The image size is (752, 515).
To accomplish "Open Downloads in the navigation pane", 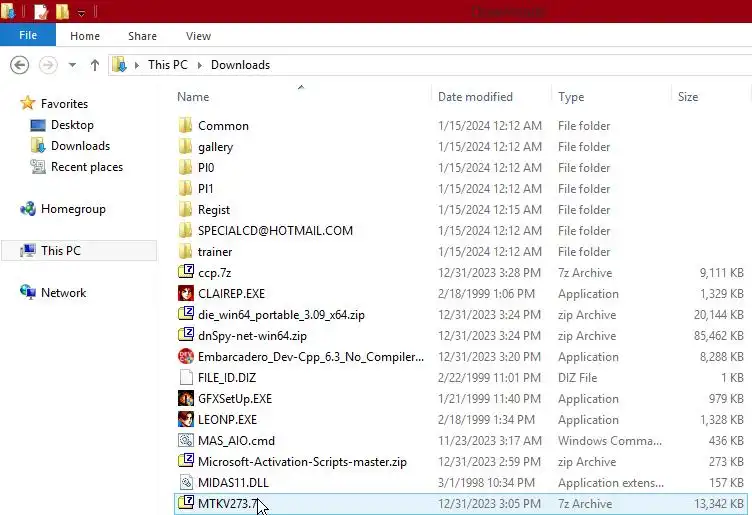I will click(x=80, y=146).
